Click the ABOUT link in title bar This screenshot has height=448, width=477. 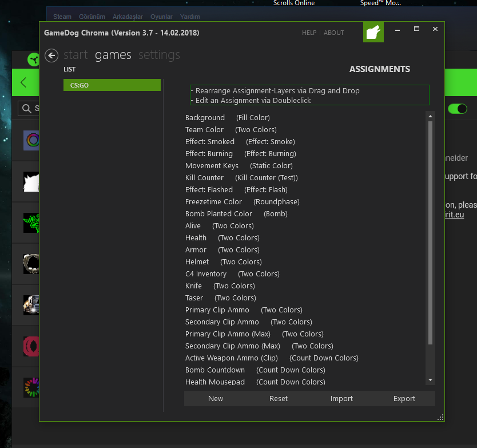pos(333,33)
